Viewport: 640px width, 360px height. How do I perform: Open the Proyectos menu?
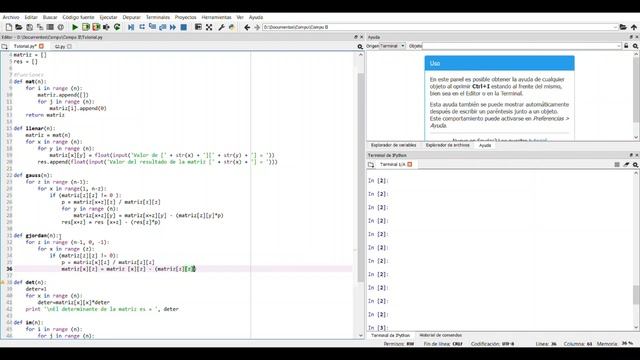[x=186, y=17]
